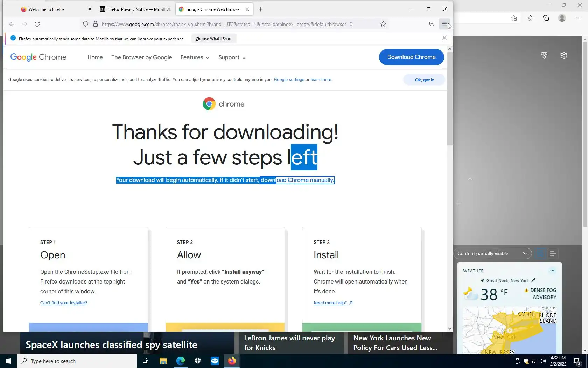Close the Welcome to Firefox tab
The height and width of the screenshot is (368, 588).
click(x=90, y=9)
